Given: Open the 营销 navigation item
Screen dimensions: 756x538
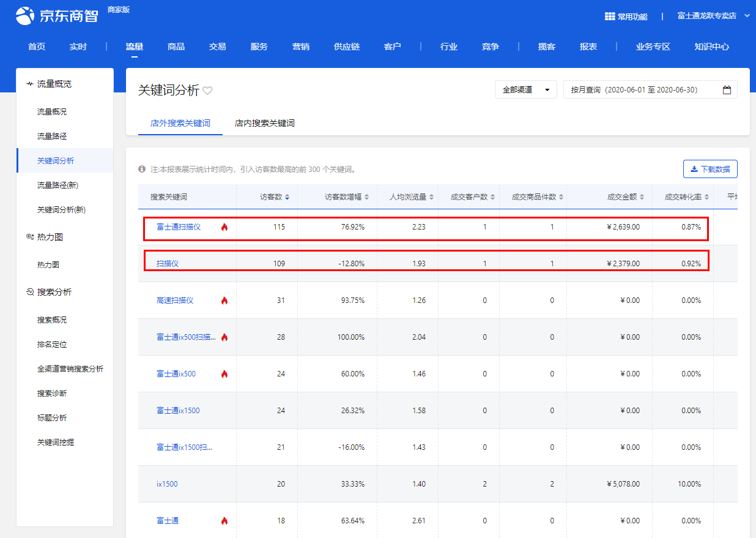Looking at the screenshot, I should [301, 47].
